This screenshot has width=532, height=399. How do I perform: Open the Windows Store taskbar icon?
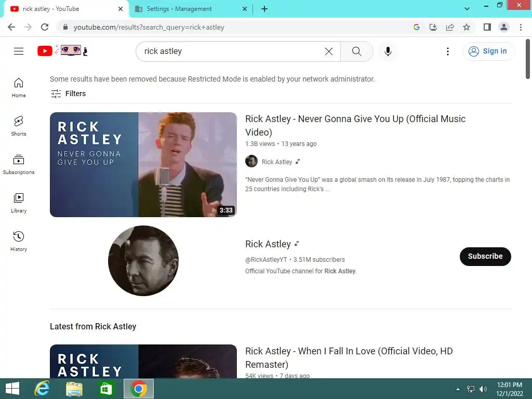[106, 389]
